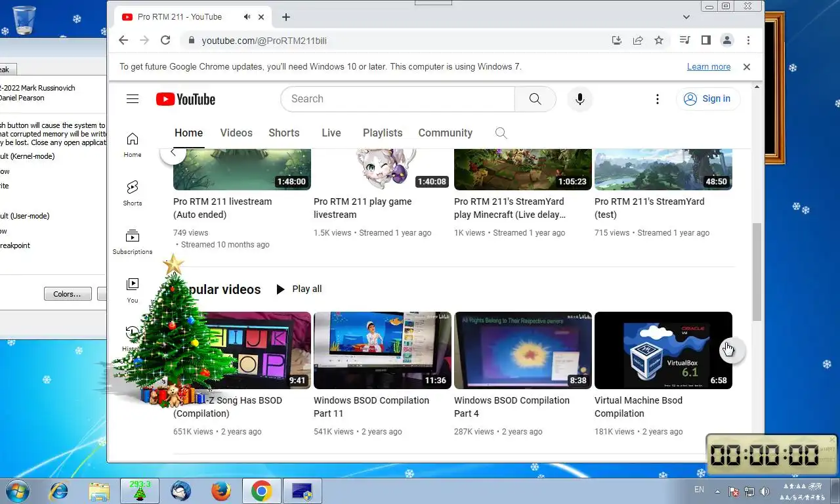Click the EN language indicator in tray
This screenshot has height=504, width=840.
[700, 490]
